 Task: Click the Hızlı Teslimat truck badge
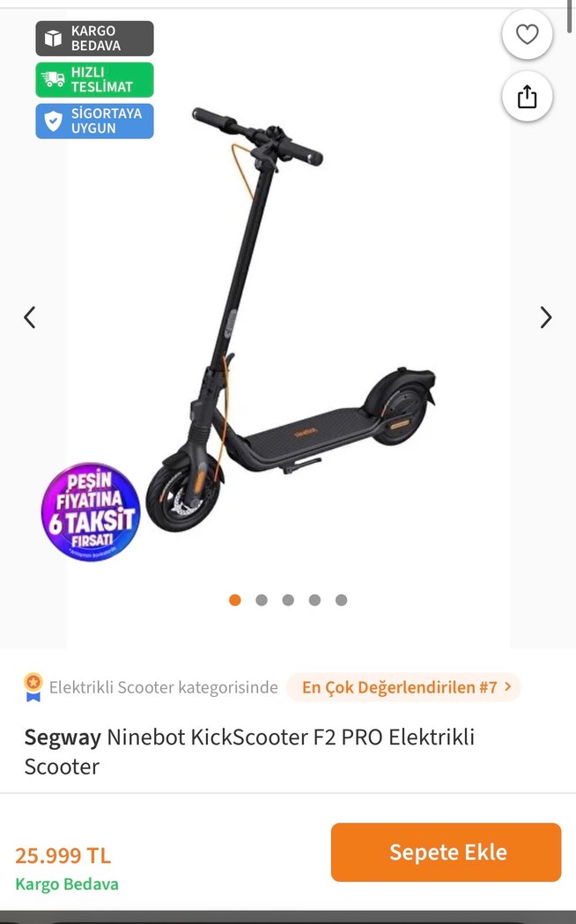coord(94,80)
